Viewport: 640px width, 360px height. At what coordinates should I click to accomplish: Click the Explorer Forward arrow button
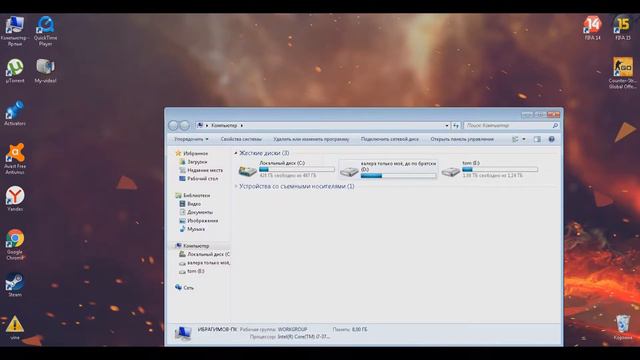click(x=184, y=125)
